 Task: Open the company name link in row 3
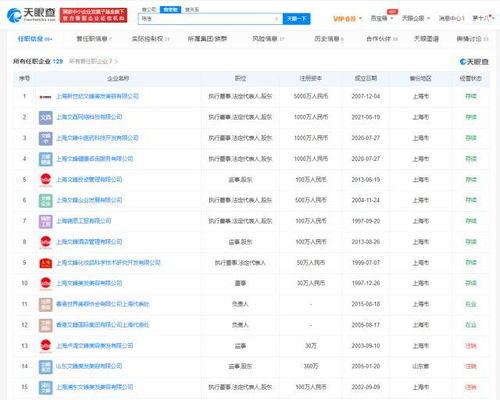point(97,138)
